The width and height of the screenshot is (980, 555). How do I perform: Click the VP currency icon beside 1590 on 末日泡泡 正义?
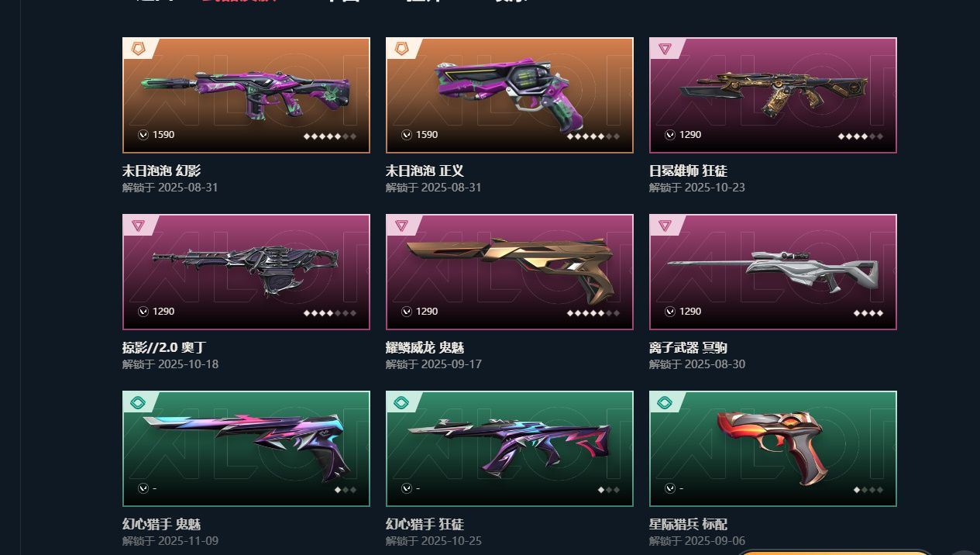click(x=407, y=135)
